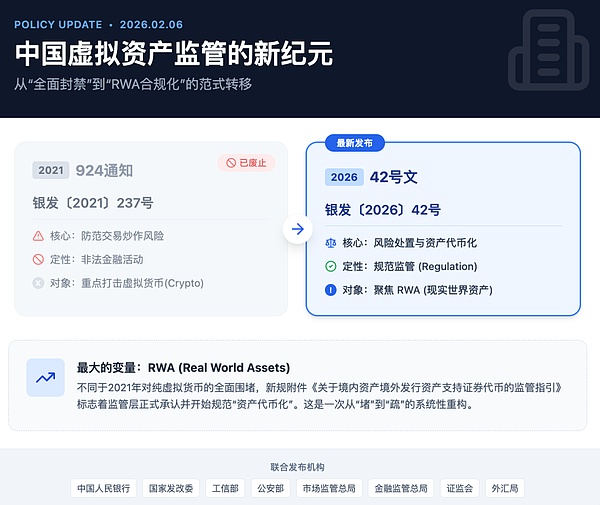Click the balance scale icon in 42号文 card
This screenshot has width=600, height=505.
point(331,243)
